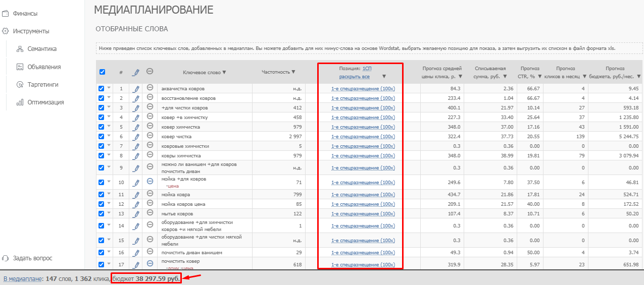The width and height of the screenshot is (644, 285).
Task: Click the 'В медиаплане' link in the bottom bar
Action: (22, 278)
